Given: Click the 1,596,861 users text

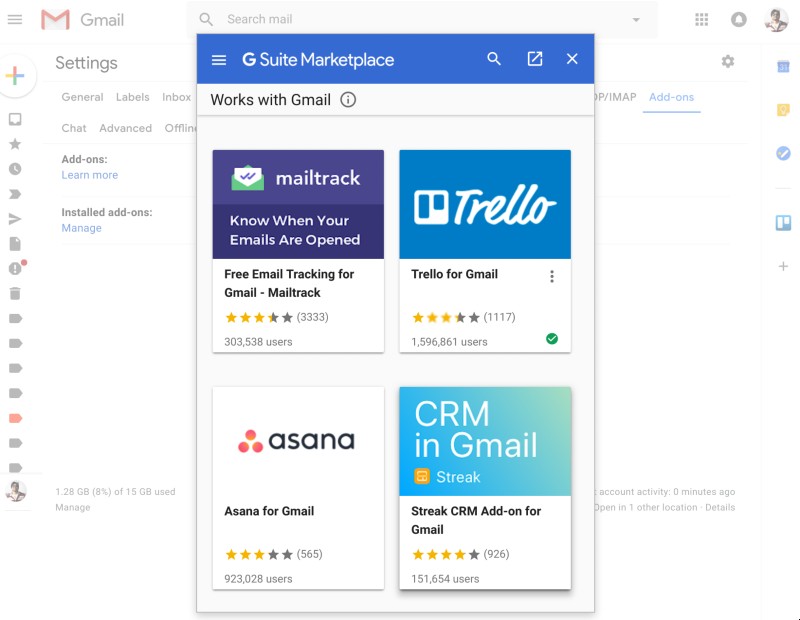Looking at the screenshot, I should point(449,342).
